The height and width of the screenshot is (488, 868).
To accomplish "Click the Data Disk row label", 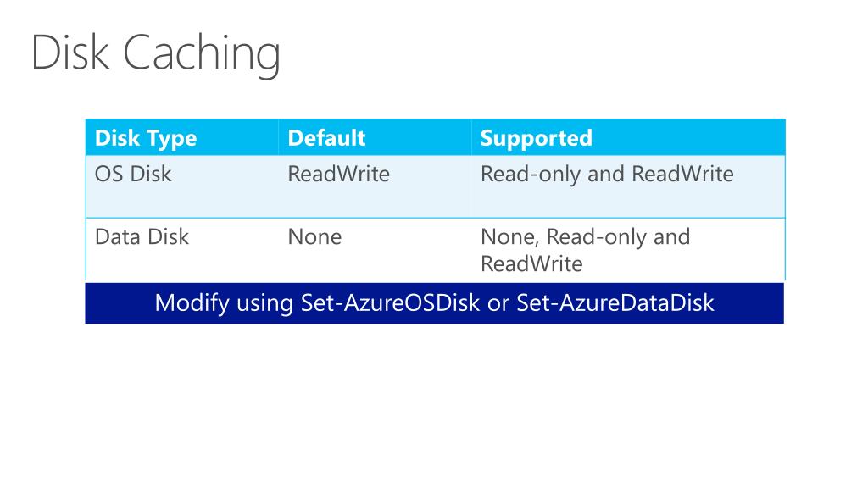I will click(142, 237).
